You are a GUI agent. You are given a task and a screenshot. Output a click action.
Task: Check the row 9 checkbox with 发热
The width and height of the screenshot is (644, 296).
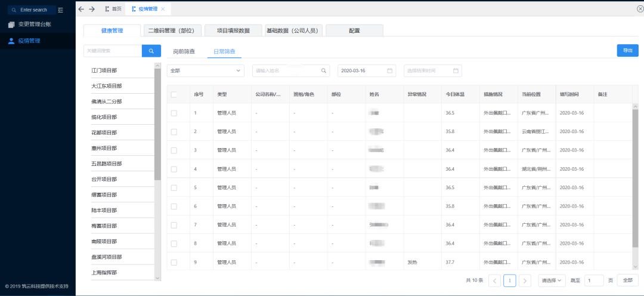[174, 263]
